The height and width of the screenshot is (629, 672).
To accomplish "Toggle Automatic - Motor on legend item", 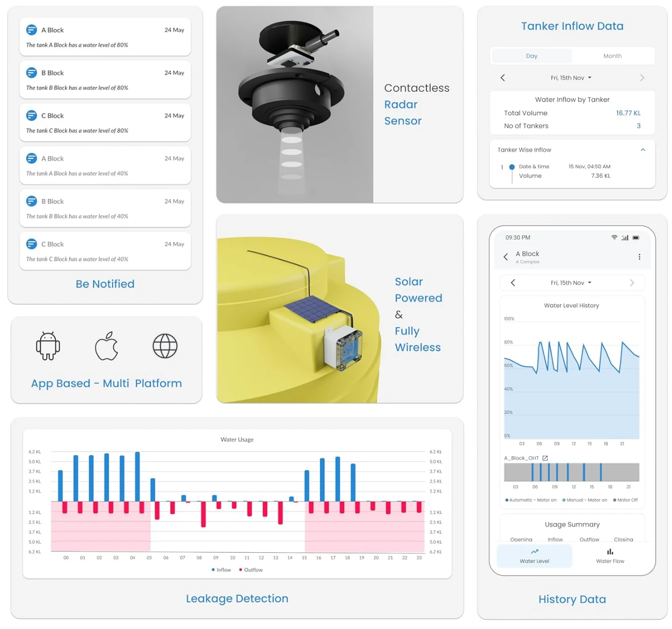I will pos(531,500).
